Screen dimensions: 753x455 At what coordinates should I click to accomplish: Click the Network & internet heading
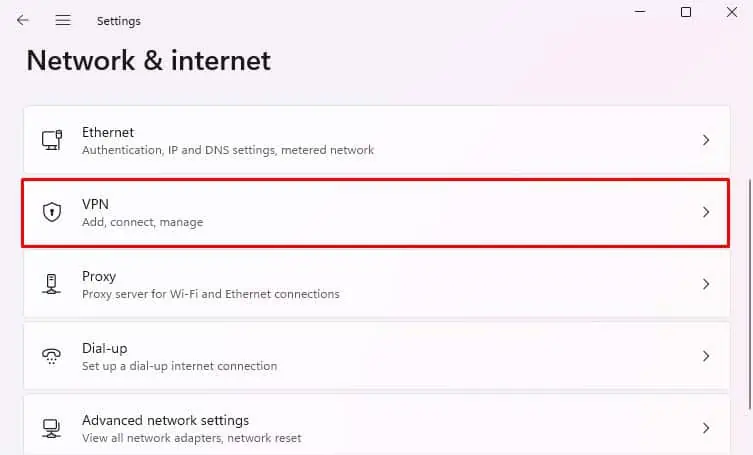pyautogui.click(x=148, y=60)
